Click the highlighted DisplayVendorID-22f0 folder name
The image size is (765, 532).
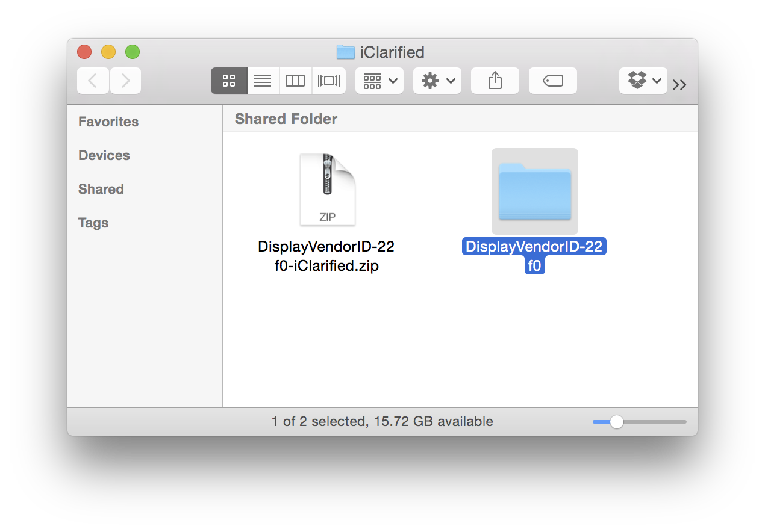point(534,256)
